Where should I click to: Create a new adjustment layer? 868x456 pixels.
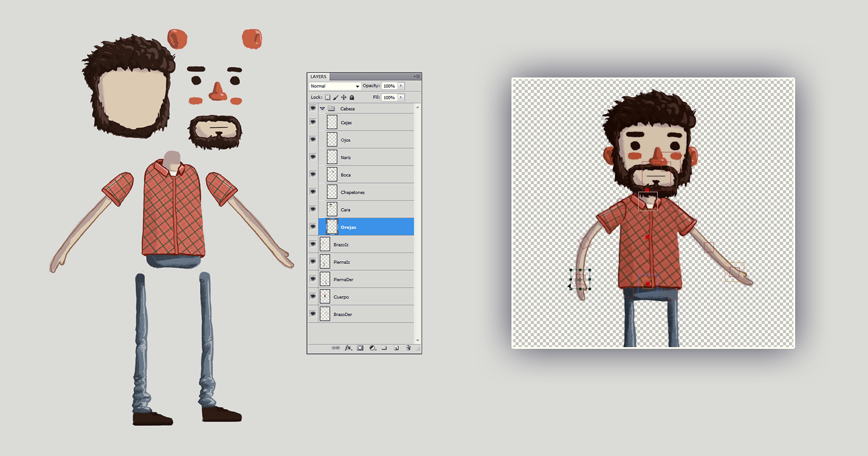372,348
